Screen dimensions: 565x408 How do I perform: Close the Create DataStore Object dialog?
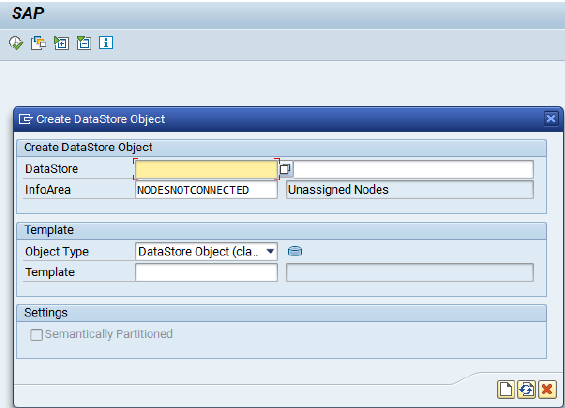coord(551,119)
